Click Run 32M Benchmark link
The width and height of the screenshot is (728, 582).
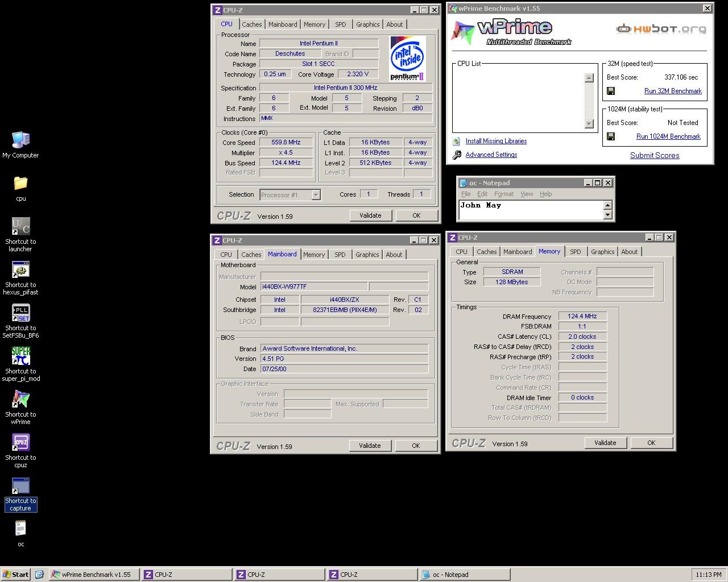point(673,91)
